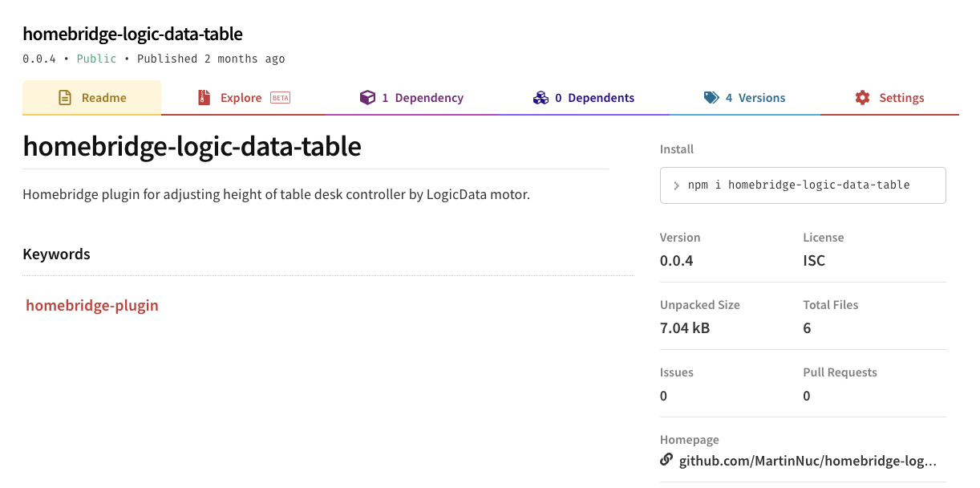Click the Public visibility label

point(96,59)
